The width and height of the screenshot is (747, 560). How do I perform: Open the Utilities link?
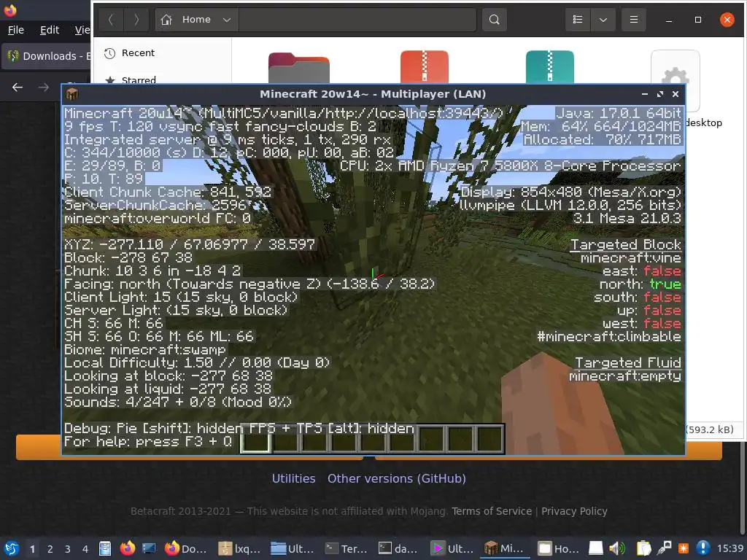pyautogui.click(x=293, y=478)
